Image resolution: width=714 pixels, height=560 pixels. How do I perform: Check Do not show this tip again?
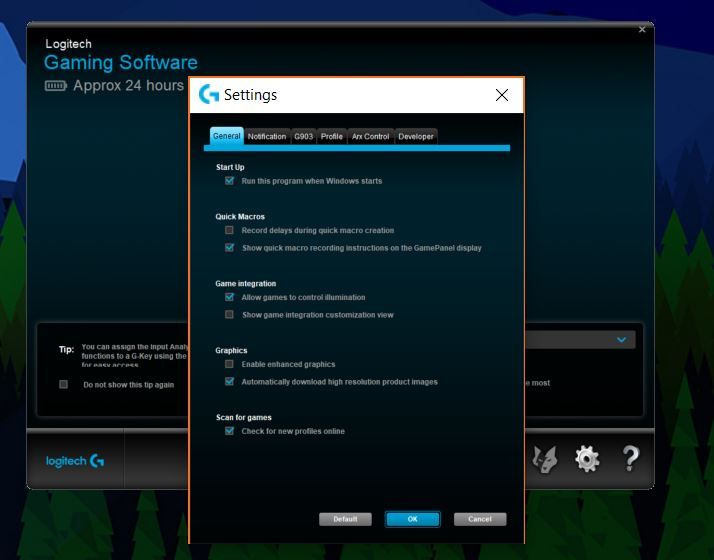(x=64, y=385)
